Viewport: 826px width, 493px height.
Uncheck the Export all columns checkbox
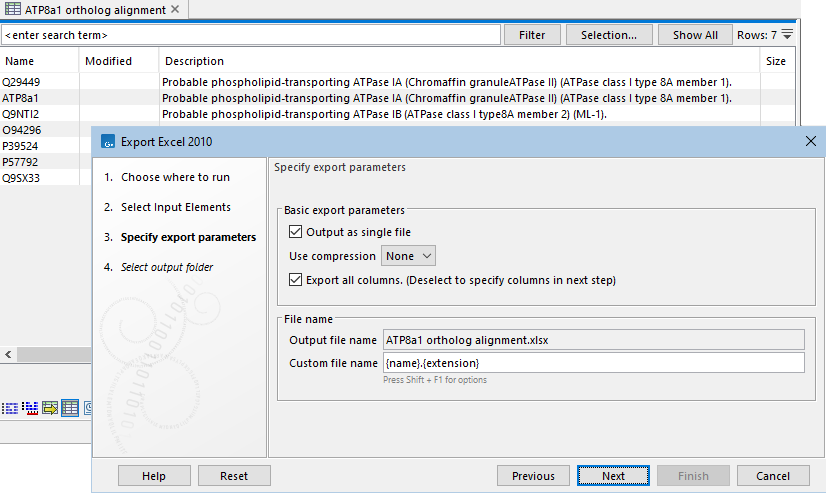[x=295, y=280]
